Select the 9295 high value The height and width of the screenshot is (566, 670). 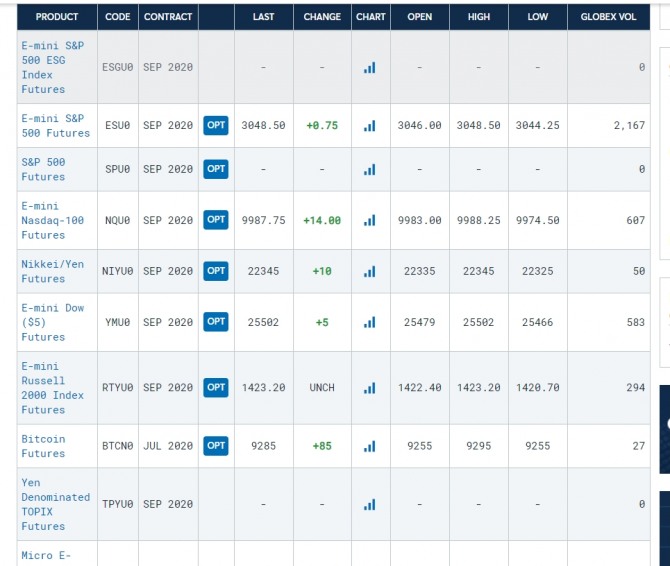point(479,446)
